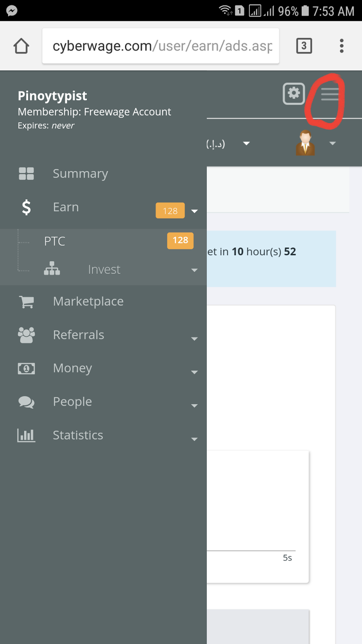This screenshot has width=362, height=644.
Task: Click the 128 badge next to PTC
Action: [x=180, y=240]
